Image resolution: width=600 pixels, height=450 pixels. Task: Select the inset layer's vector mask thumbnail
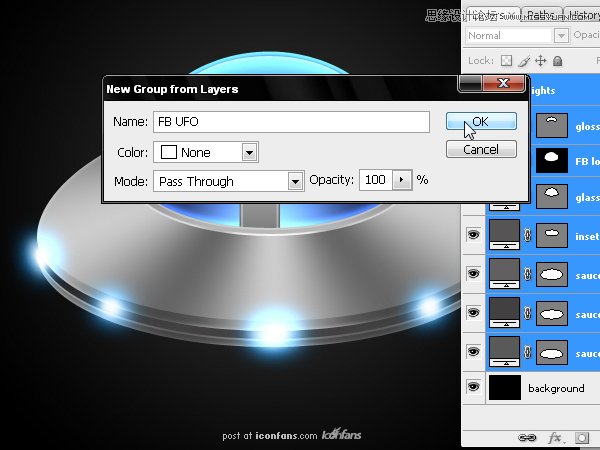click(552, 235)
